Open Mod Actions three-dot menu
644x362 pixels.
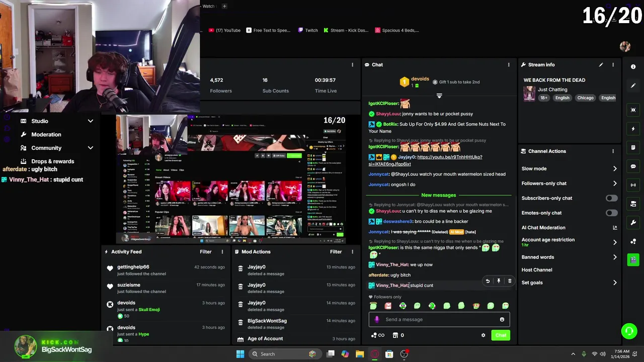click(352, 252)
